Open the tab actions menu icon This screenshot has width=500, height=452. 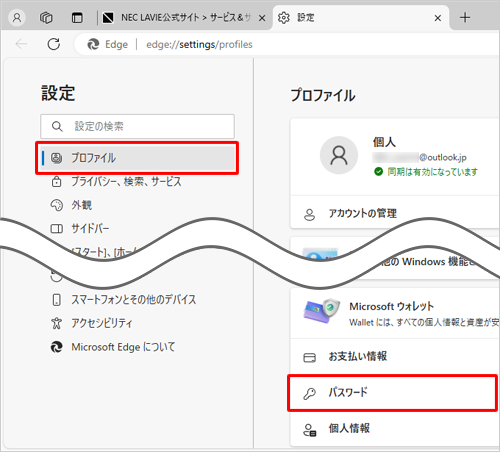[x=77, y=17]
